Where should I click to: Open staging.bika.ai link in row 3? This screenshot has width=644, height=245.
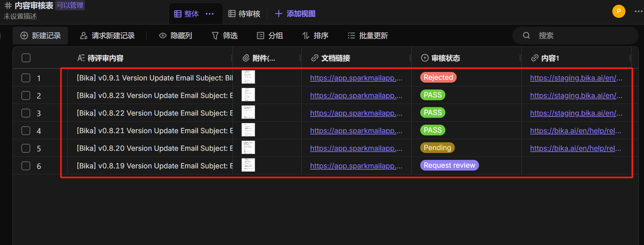click(x=576, y=113)
